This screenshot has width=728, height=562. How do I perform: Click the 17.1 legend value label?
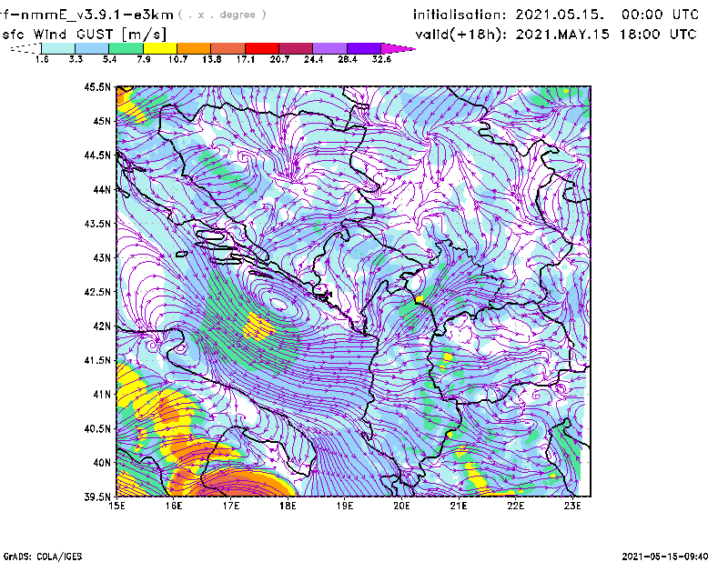[245, 59]
